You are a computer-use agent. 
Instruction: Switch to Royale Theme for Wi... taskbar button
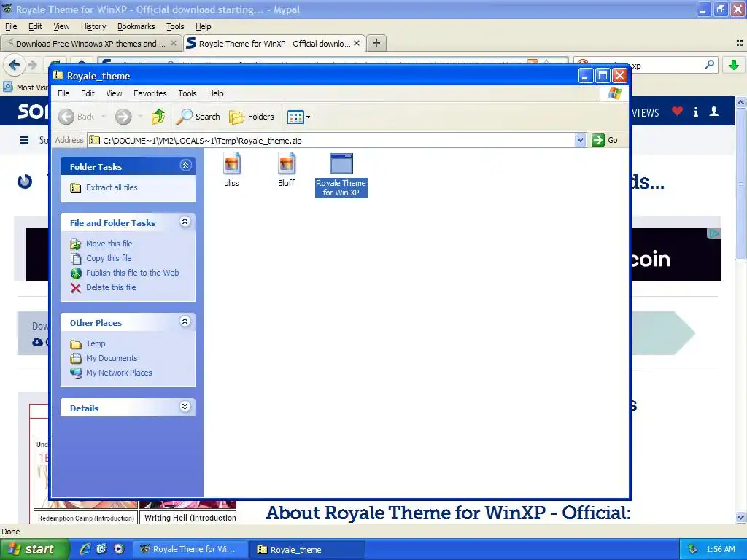tap(190, 549)
